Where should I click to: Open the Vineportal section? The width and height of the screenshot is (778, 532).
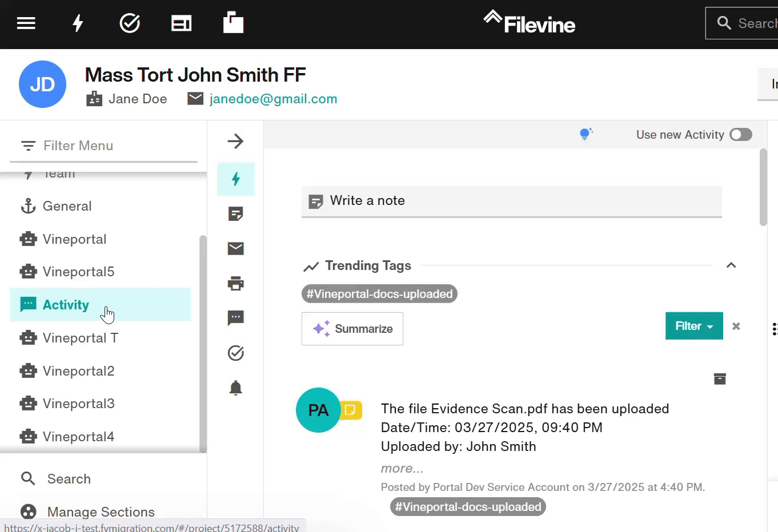pyautogui.click(x=100, y=239)
